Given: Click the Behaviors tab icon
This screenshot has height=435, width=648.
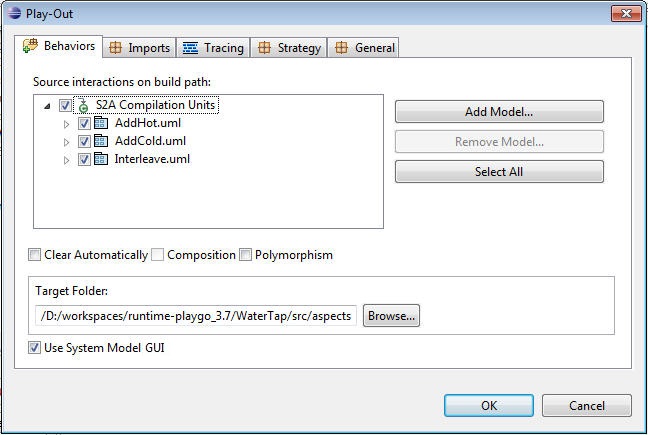Looking at the screenshot, I should [x=31, y=45].
